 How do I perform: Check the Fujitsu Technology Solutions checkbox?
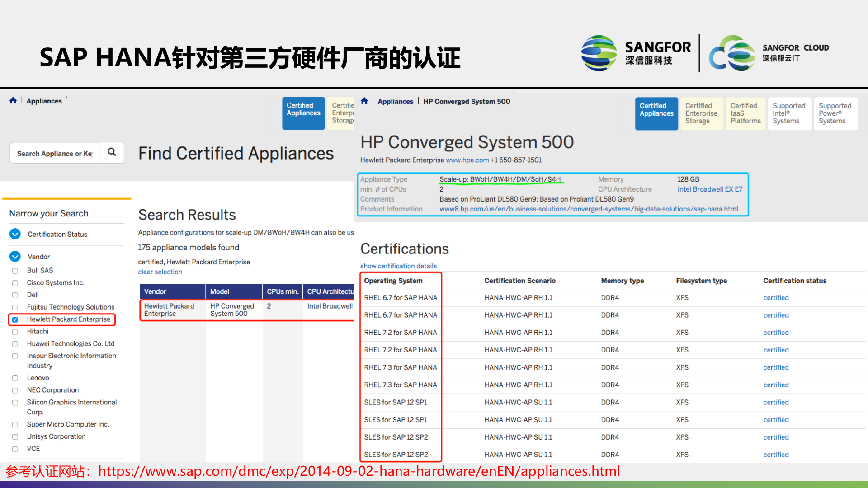tap(15, 307)
